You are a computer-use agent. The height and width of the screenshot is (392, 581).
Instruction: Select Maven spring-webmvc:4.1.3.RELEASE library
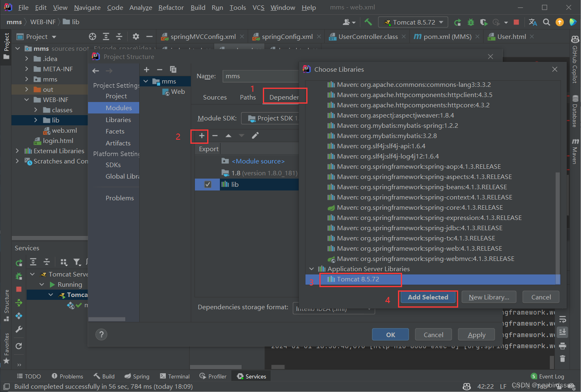[421, 259]
